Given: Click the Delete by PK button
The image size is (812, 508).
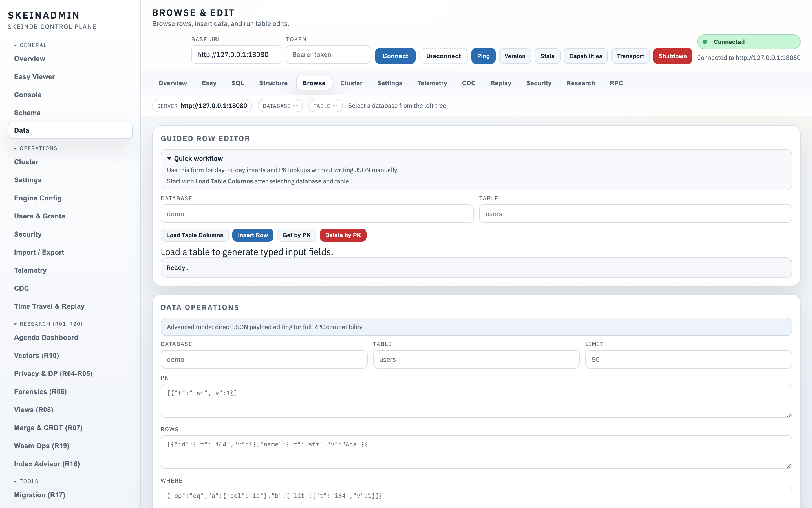Looking at the screenshot, I should [x=343, y=235].
